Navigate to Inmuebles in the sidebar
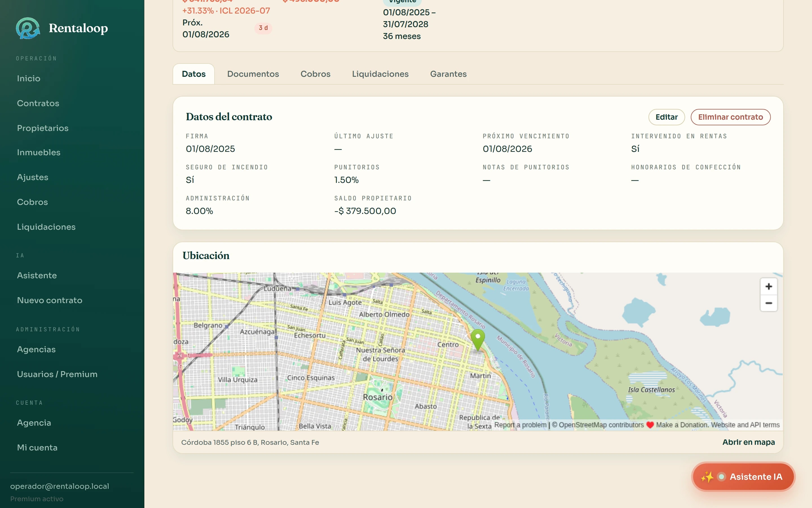The height and width of the screenshot is (508, 812). pos(39,152)
